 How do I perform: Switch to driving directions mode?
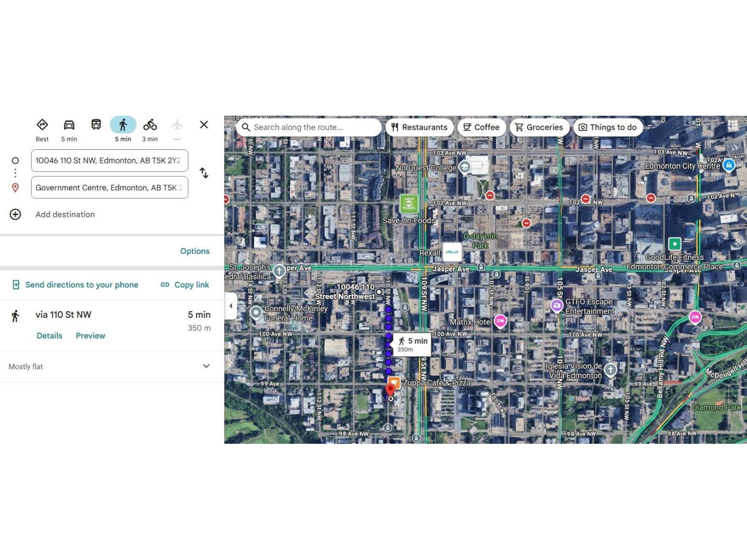coord(69,125)
